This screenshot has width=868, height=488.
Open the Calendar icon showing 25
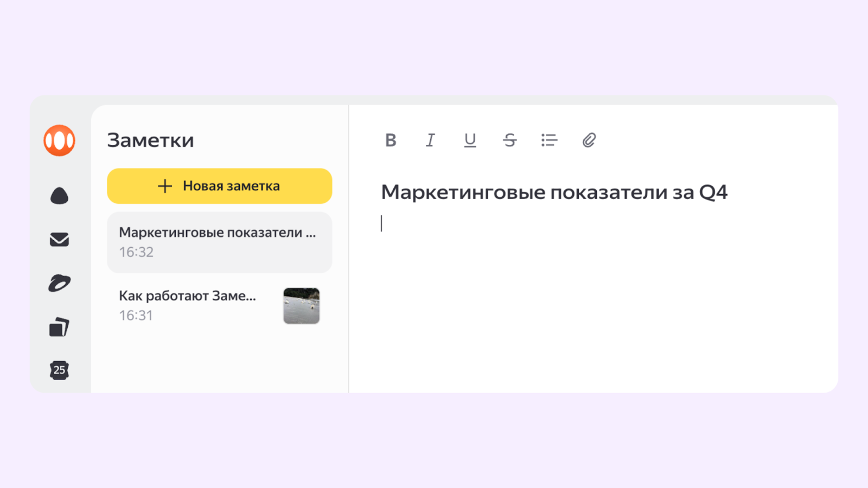[x=59, y=370]
